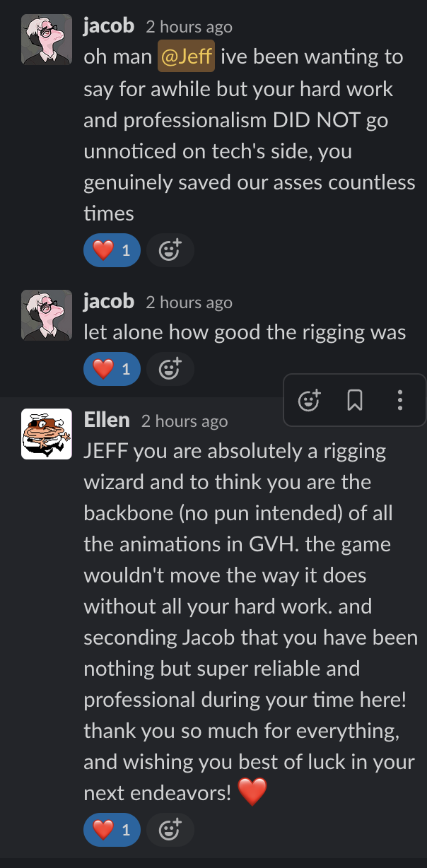Click the '2 hours ago' timestamp on the '@Jeff' message
This screenshot has width=427, height=868.
tap(189, 28)
